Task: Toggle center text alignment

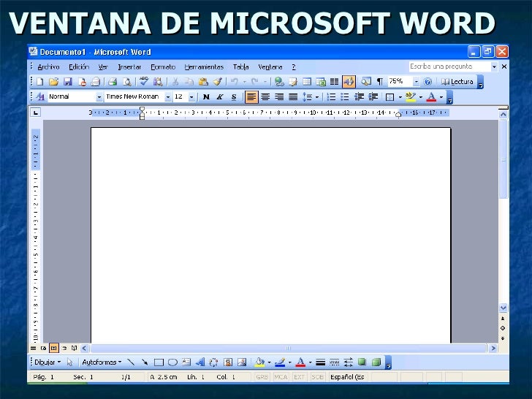Action: click(x=265, y=97)
